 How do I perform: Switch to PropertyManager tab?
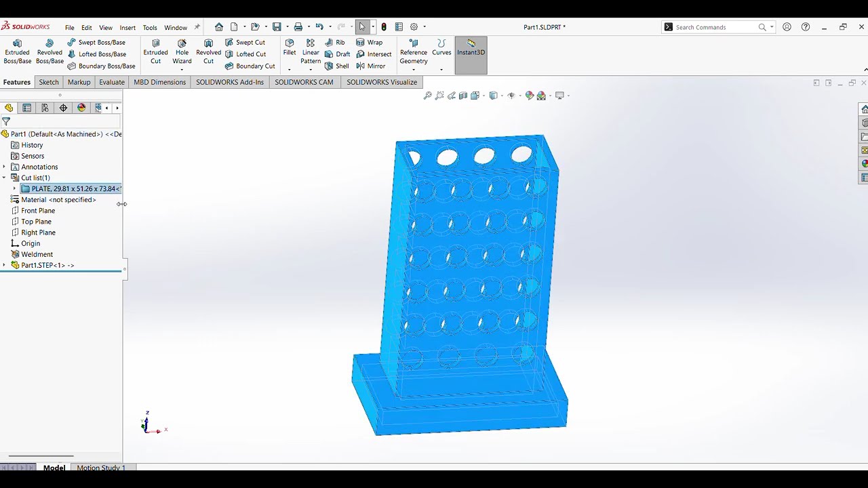pos(26,108)
